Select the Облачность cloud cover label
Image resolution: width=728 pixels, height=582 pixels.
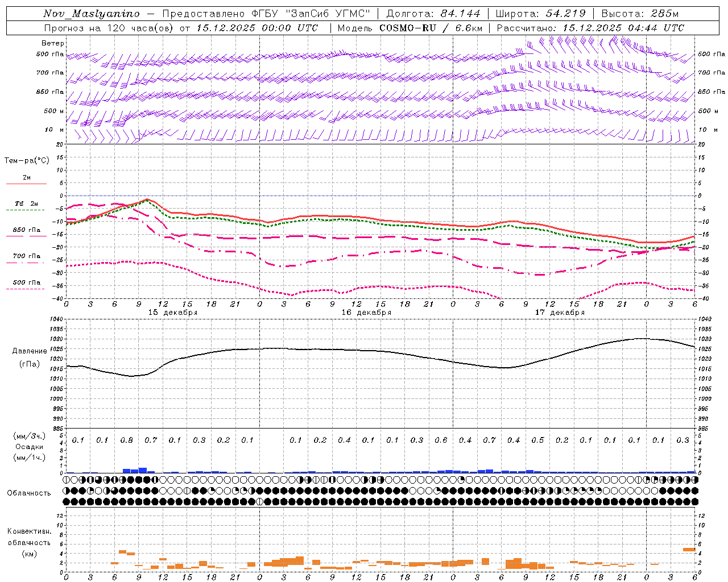[x=29, y=493]
